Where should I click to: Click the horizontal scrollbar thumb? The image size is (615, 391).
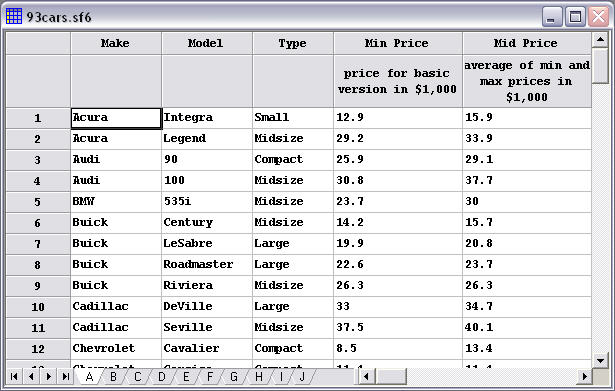pos(391,377)
